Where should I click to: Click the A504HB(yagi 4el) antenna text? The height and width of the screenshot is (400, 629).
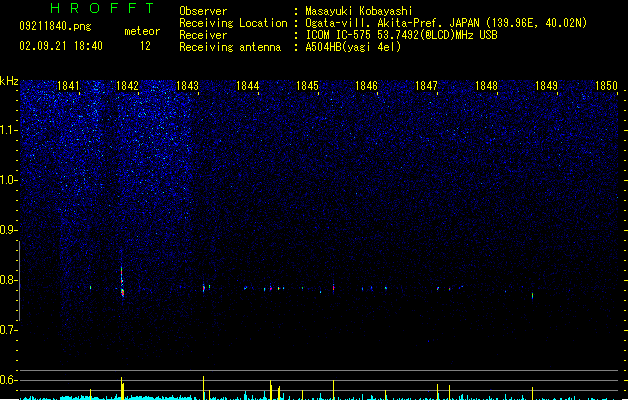pos(353,47)
